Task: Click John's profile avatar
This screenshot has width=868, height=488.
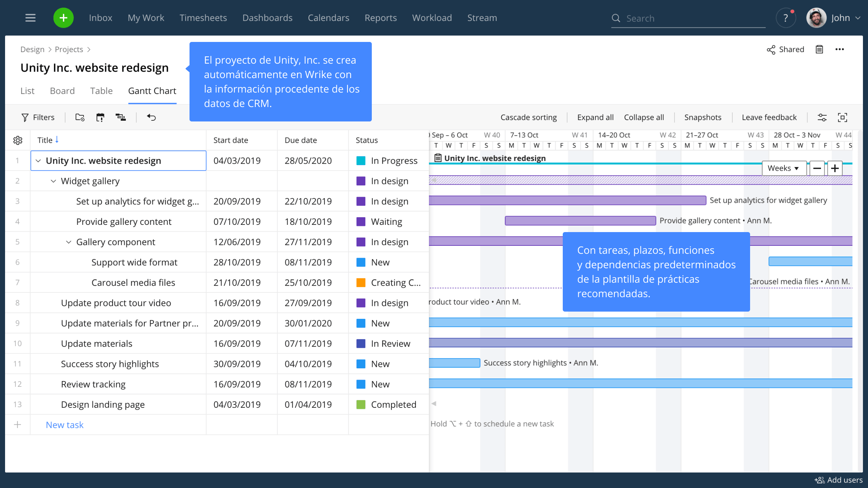Action: pos(816,18)
